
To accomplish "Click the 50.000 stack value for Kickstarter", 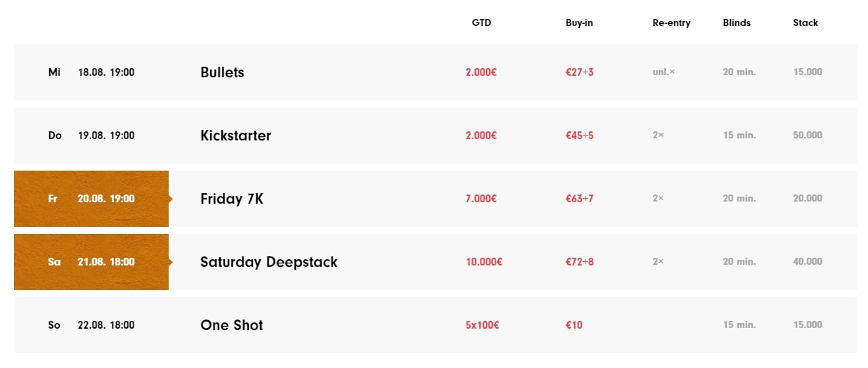I will (808, 136).
